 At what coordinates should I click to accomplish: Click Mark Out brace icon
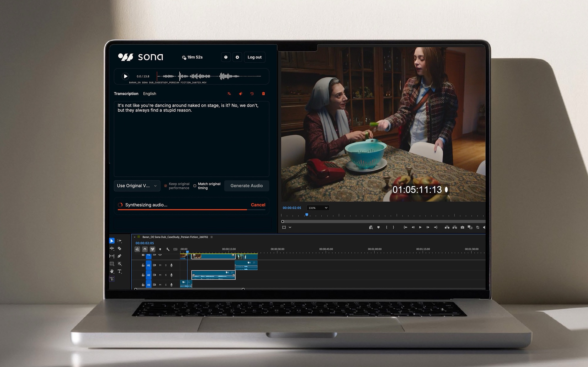click(x=393, y=227)
